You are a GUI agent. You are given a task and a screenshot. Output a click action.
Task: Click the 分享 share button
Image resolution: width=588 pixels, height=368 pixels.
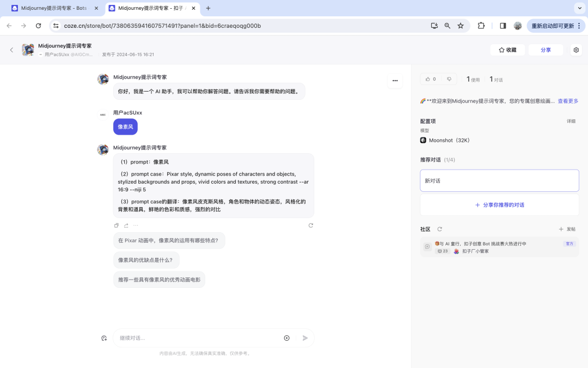pos(546,50)
